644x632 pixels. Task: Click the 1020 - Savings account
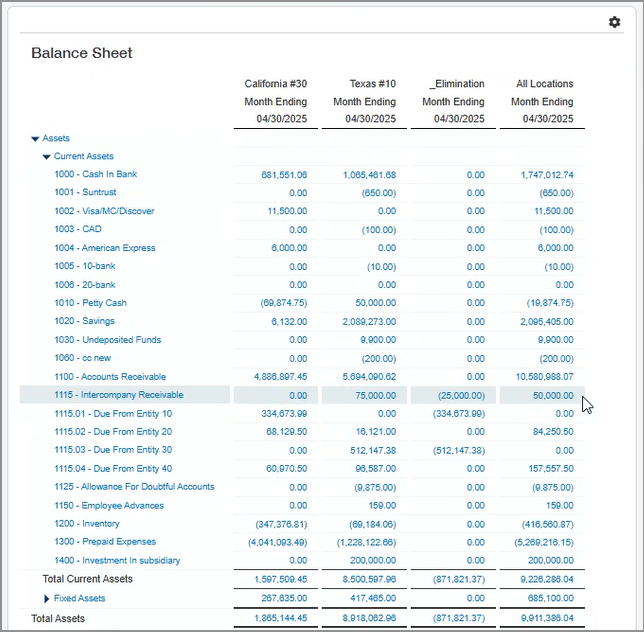pyautogui.click(x=84, y=322)
